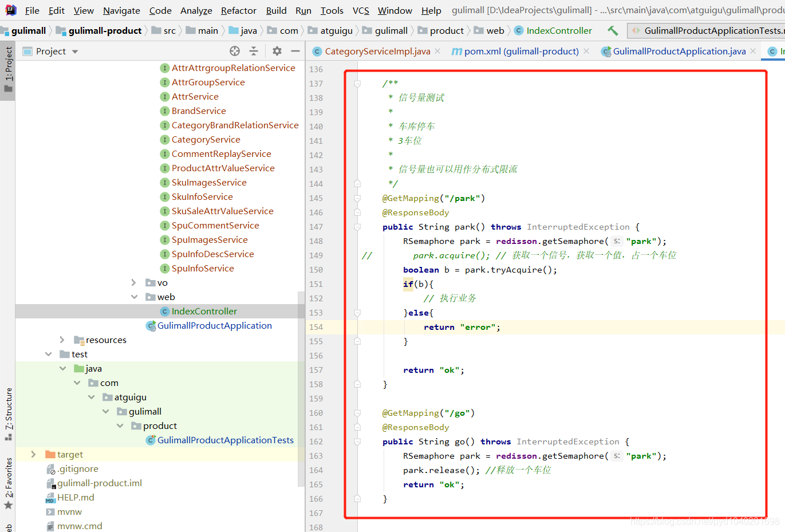The height and width of the screenshot is (532, 785).
Task: Collapse the web package node
Action: coord(134,297)
